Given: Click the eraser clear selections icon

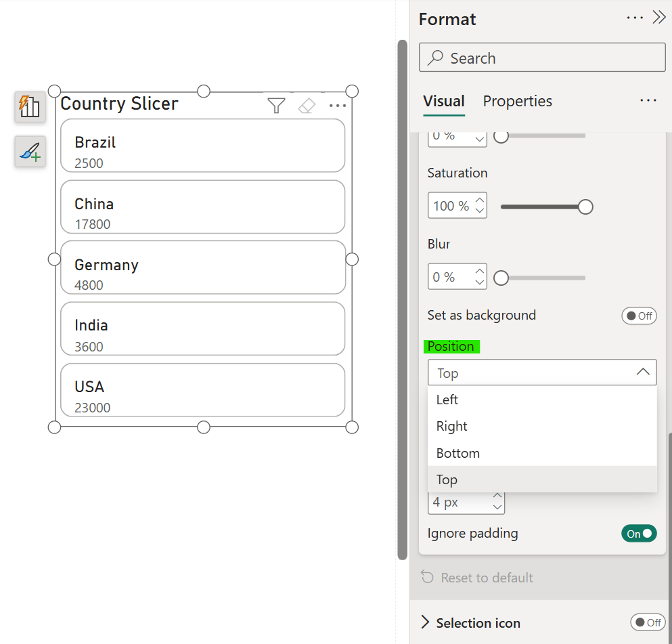Looking at the screenshot, I should point(307,105).
